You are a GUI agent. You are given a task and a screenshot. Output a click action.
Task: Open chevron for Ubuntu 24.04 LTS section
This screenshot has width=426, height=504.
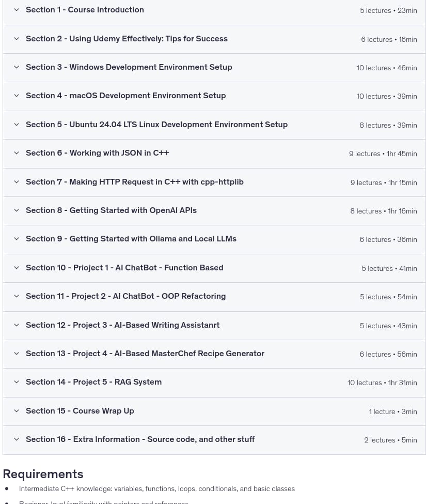pyautogui.click(x=17, y=125)
